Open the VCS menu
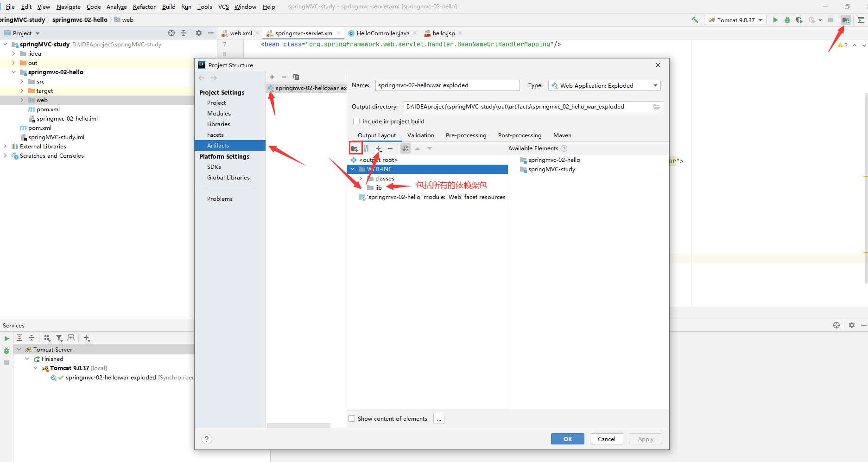This screenshot has height=462, width=868. [x=223, y=6]
